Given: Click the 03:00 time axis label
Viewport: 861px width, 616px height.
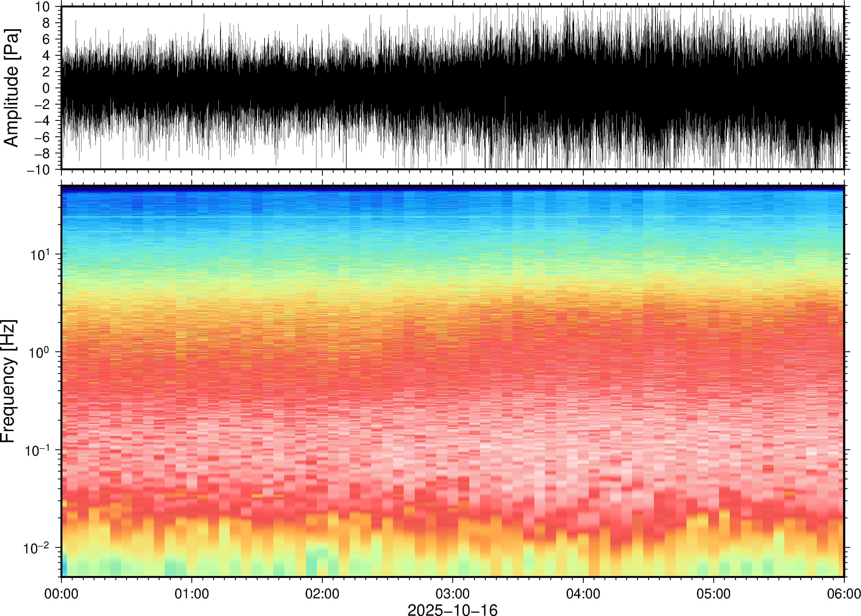Looking at the screenshot, I should 452,593.
